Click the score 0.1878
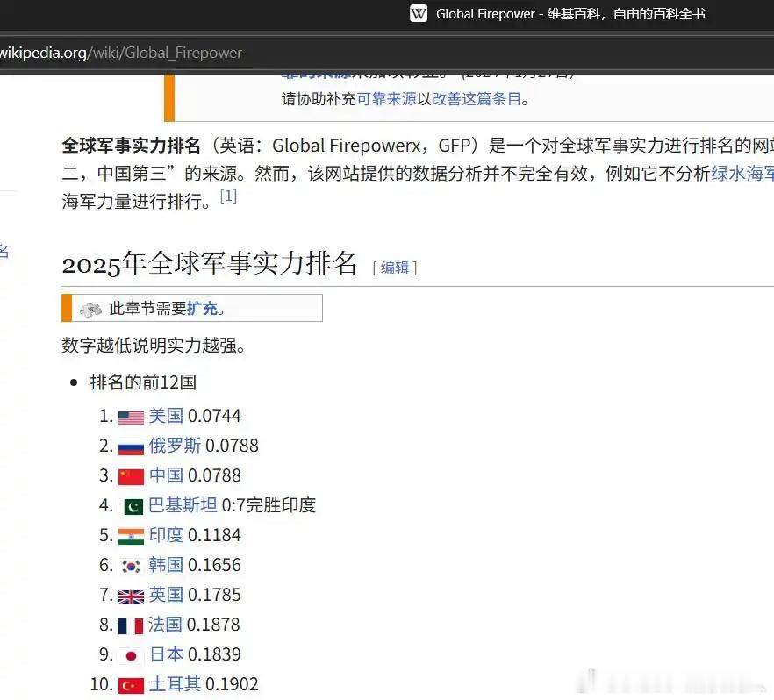This screenshot has width=774, height=700. (x=213, y=625)
